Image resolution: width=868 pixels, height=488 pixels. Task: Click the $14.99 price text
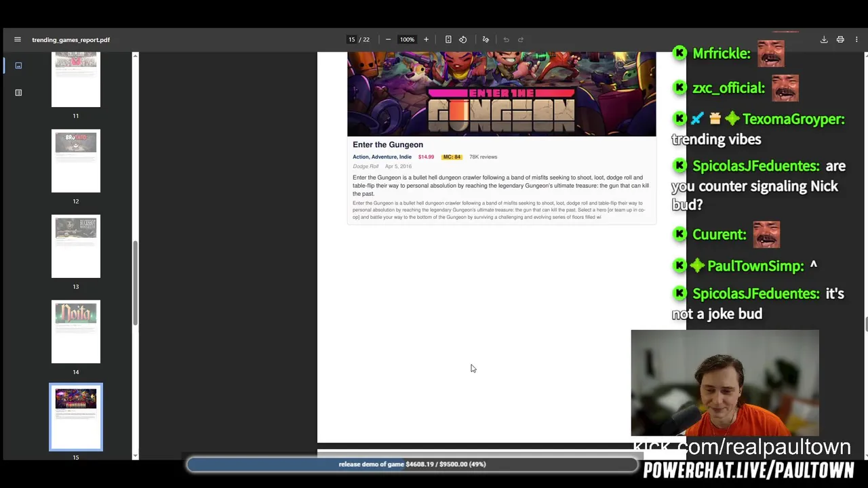[x=426, y=157]
